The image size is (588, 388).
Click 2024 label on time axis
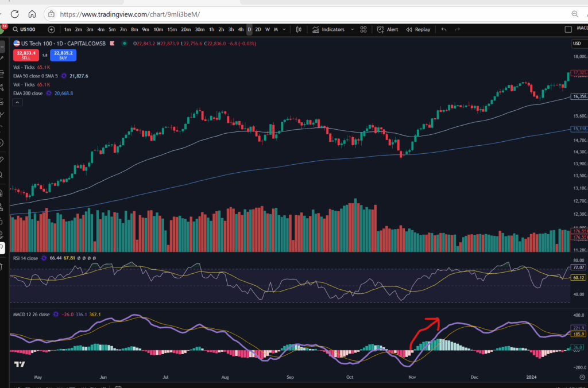[531, 378]
